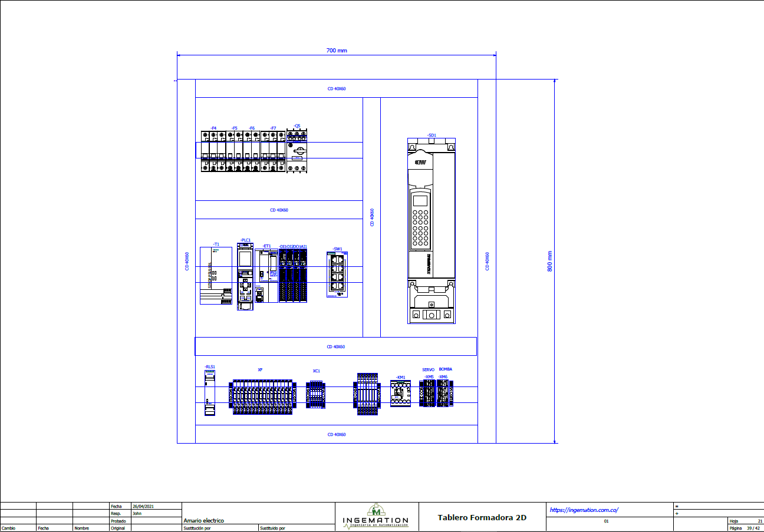Select the right vertical CD 40X60 duct label

[x=487, y=262]
